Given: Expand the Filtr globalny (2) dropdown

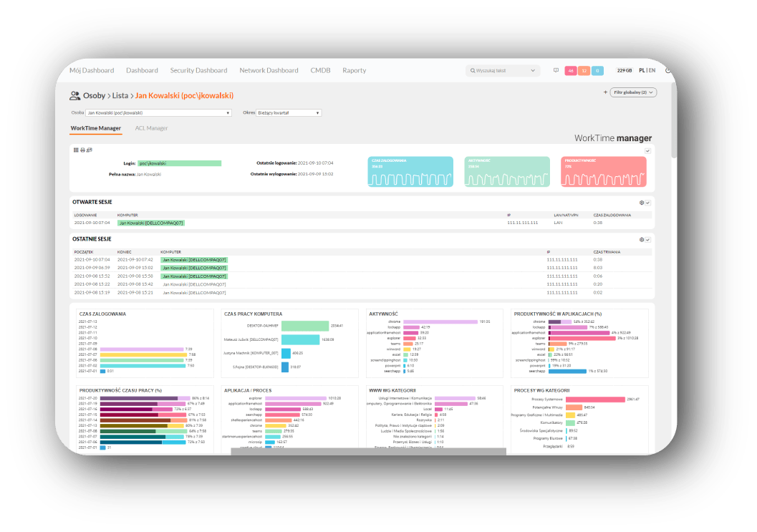Looking at the screenshot, I should 634,92.
